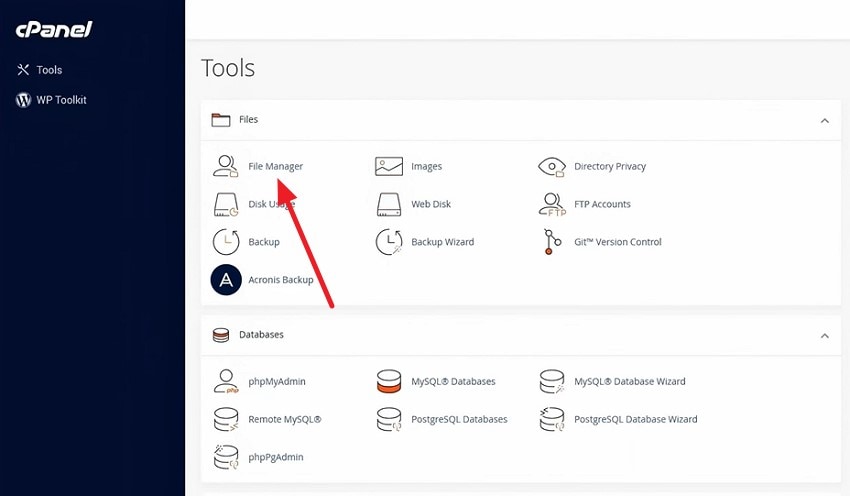Click PostgreSQL Database Wizard icon

click(x=552, y=419)
